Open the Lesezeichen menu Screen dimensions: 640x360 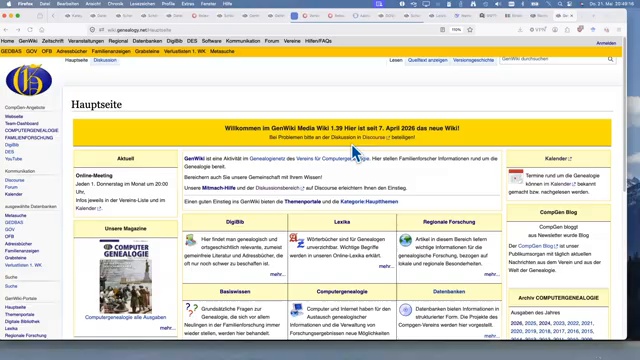(142, 4)
